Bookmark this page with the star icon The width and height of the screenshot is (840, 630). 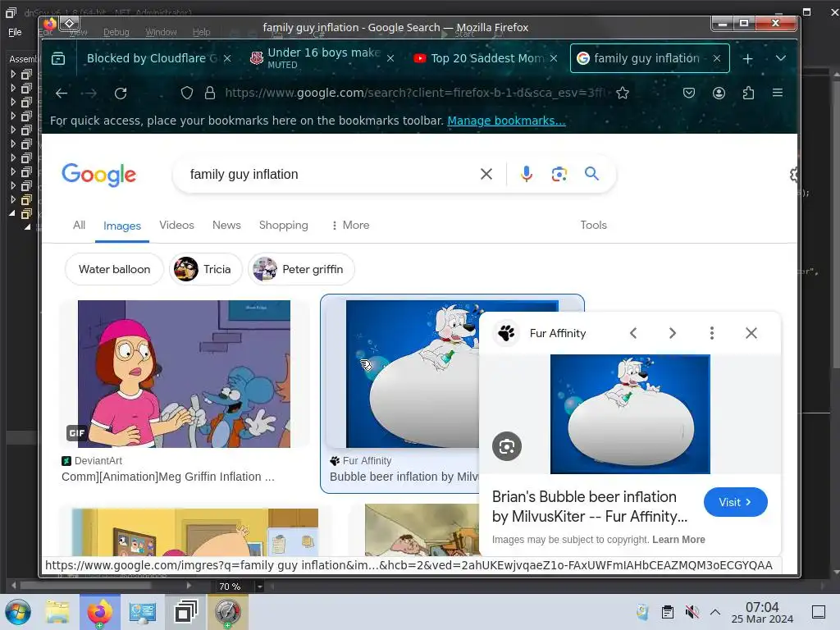(623, 94)
